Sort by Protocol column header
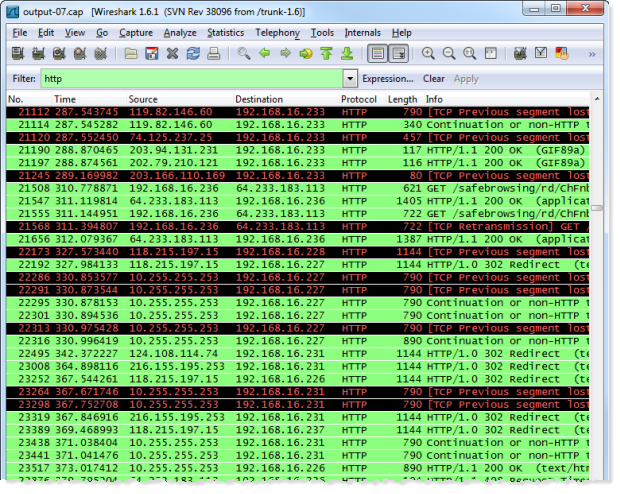This screenshot has width=620, height=494. point(362,99)
